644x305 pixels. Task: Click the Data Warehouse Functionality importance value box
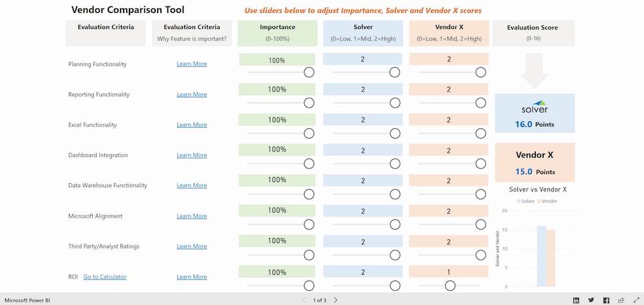277,180
